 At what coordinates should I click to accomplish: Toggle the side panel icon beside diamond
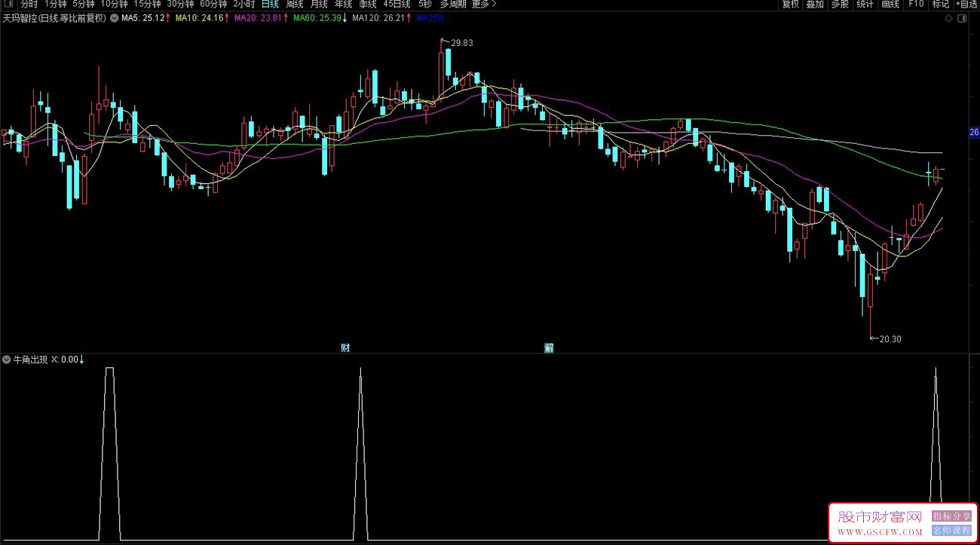click(960, 18)
